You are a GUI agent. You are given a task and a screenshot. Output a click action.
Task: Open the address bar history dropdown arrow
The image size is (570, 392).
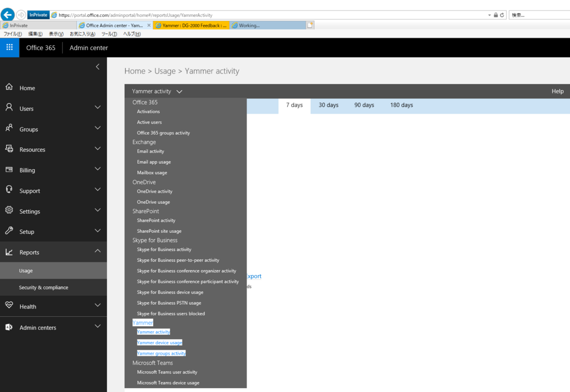click(x=489, y=15)
